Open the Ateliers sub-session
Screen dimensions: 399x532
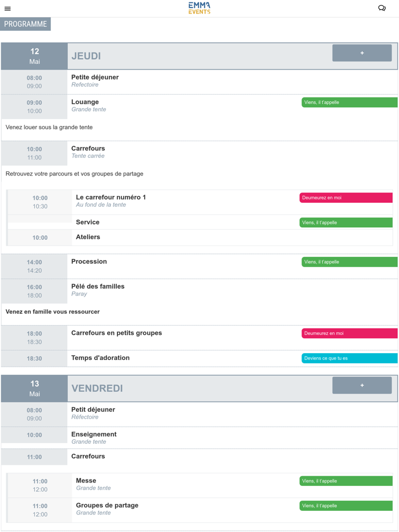88,237
